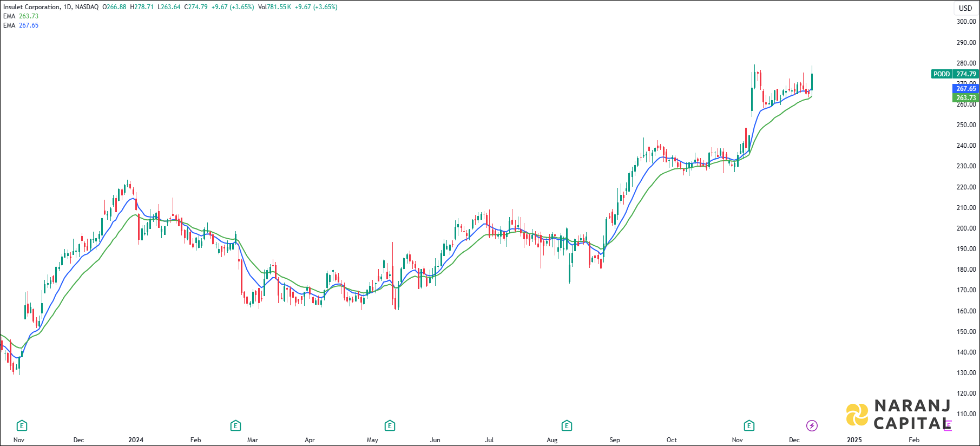The image size is (980, 446).
Task: Click the 160.00 price axis label
Action: point(966,311)
